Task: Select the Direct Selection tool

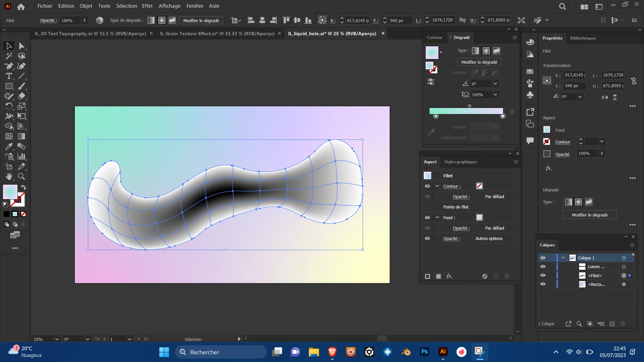Action: pyautogui.click(x=22, y=46)
